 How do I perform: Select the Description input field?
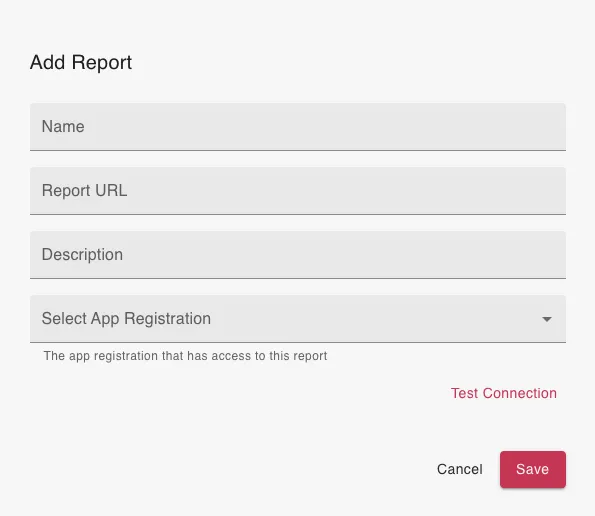298,255
